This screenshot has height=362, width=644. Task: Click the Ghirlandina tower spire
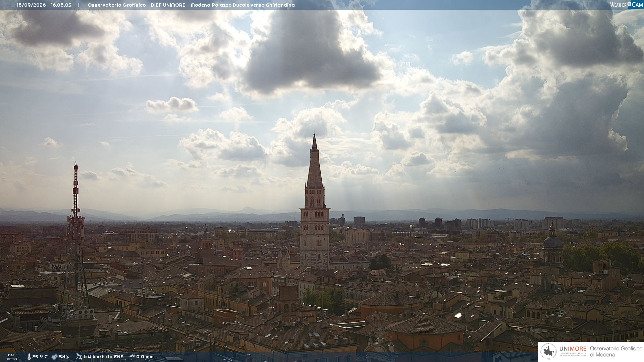(x=315, y=161)
